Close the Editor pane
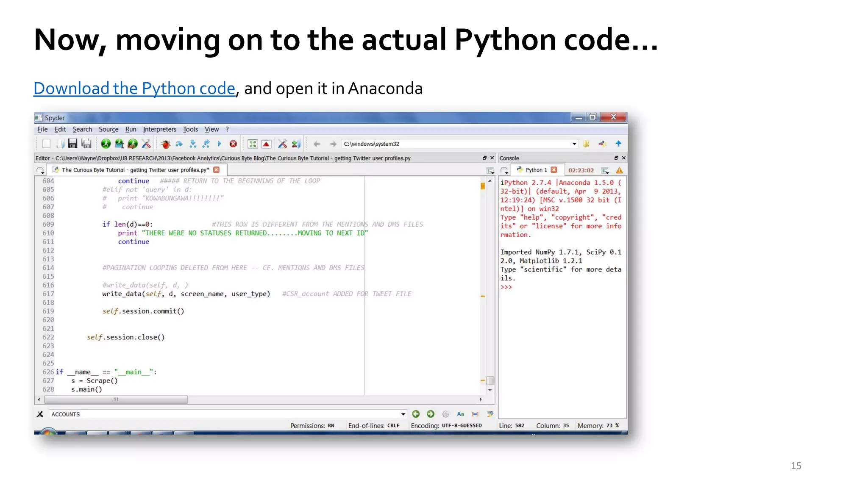868x488 pixels. coord(492,158)
